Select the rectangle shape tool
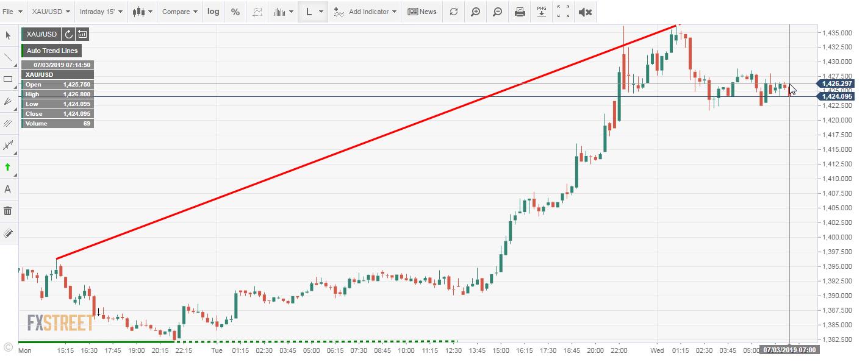Image resolution: width=868 pixels, height=362 pixels. click(8, 79)
